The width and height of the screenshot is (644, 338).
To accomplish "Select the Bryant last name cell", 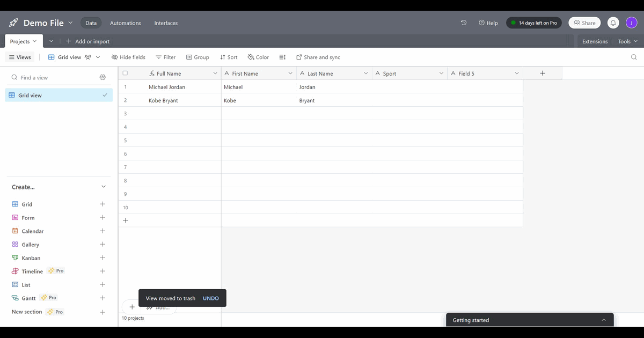I will point(334,100).
